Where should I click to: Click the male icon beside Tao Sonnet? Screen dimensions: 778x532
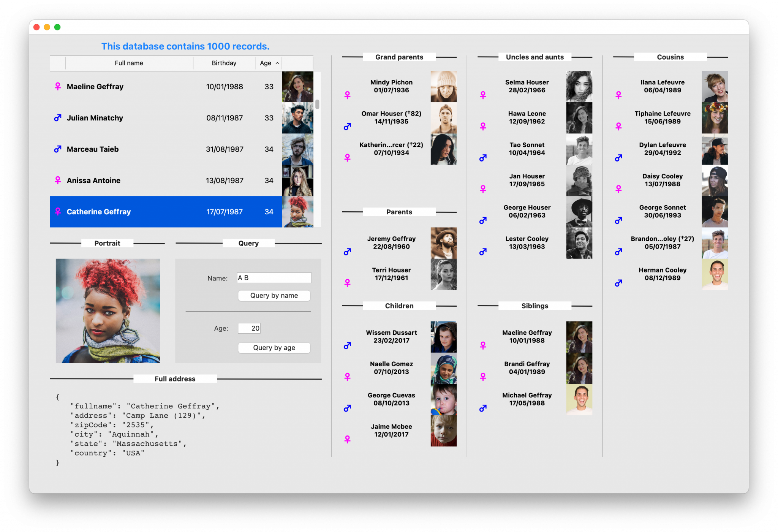tap(483, 158)
